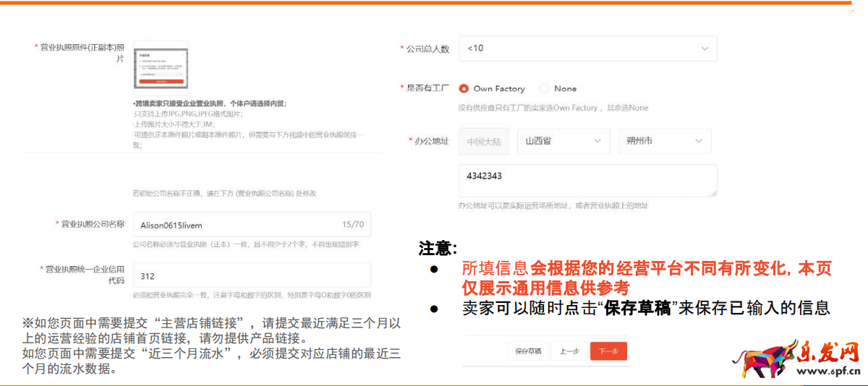
Task: Proceed with the red 下一步 button
Action: [608, 351]
